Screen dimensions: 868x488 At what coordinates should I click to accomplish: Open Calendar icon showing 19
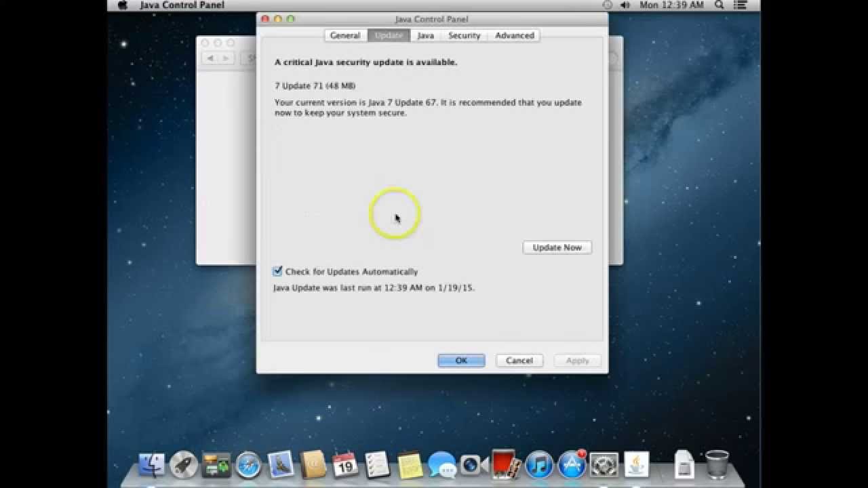click(x=346, y=465)
